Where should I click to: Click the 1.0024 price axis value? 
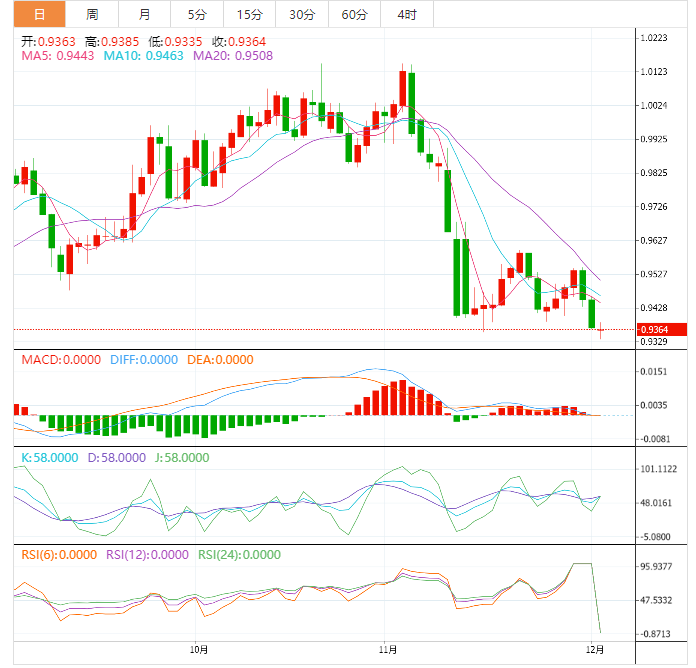point(654,106)
